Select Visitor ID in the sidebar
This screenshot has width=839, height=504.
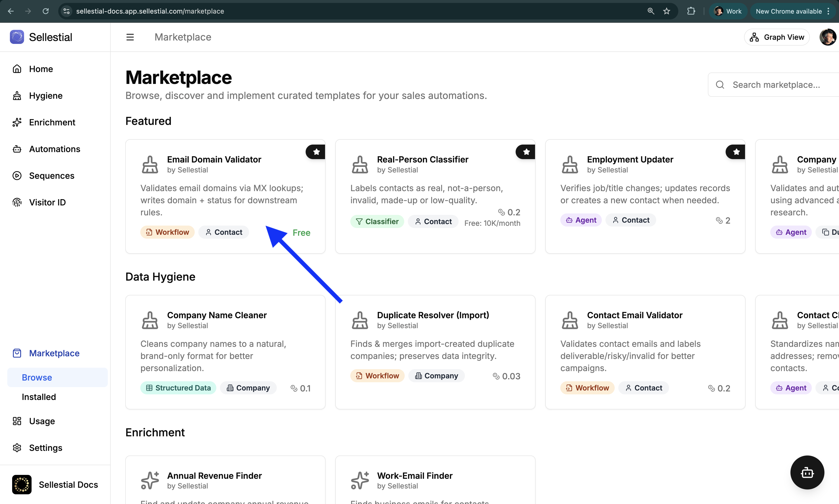[x=47, y=202]
